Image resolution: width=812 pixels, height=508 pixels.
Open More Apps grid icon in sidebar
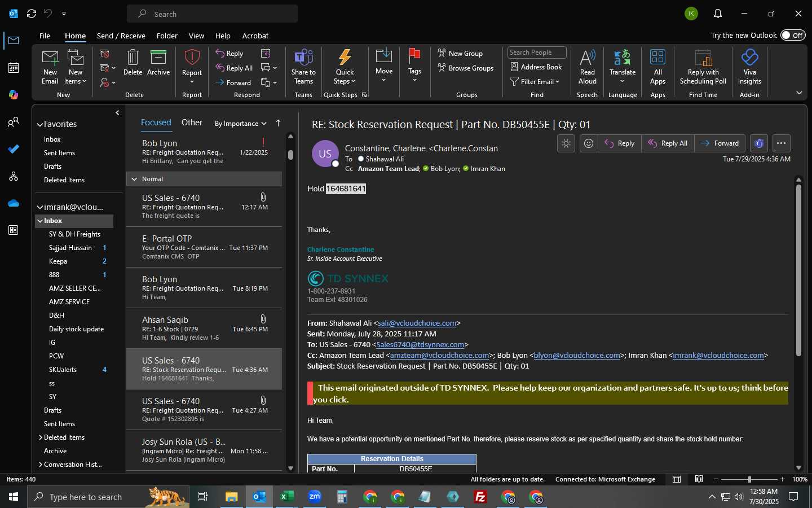pyautogui.click(x=14, y=230)
